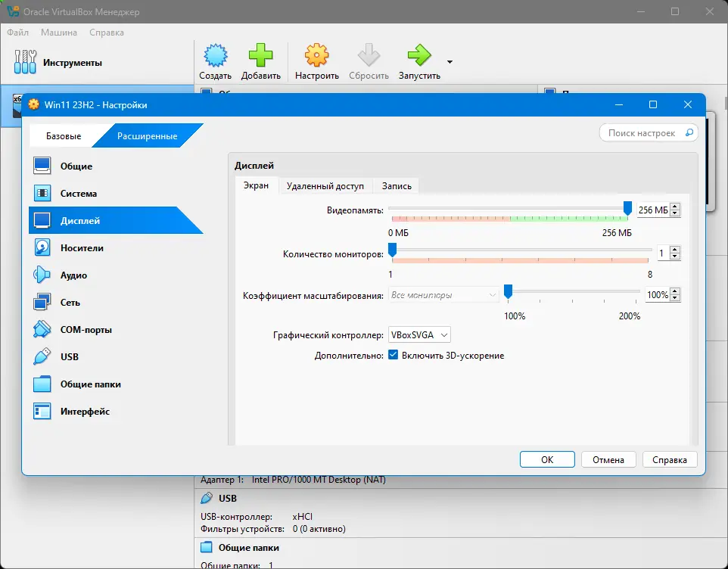Click the Win11 23H2 dialog gear title icon
Image resolution: width=728 pixels, height=569 pixels.
tap(33, 104)
